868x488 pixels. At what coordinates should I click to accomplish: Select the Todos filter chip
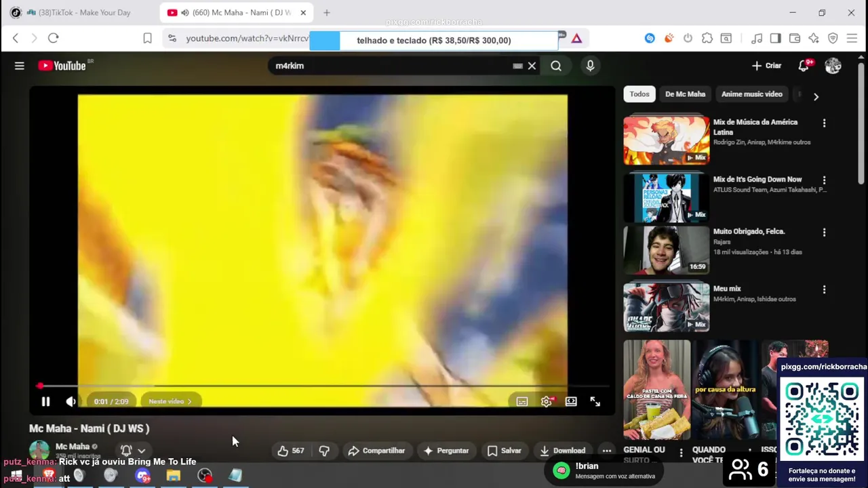639,94
